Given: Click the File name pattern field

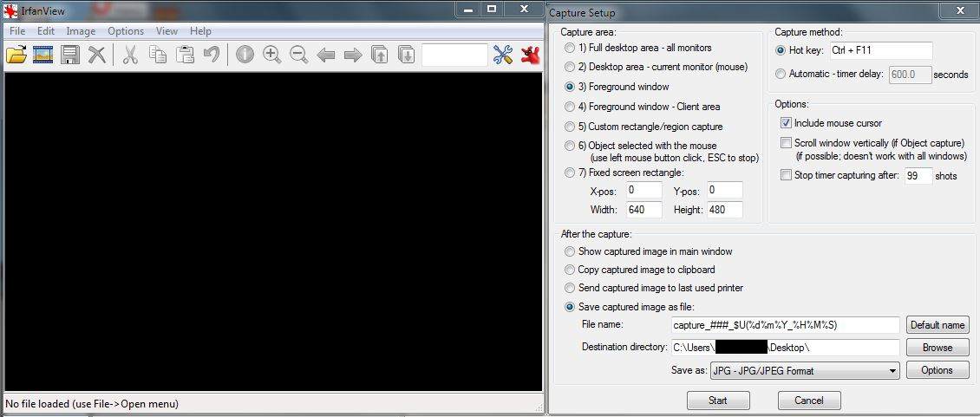Looking at the screenshot, I should tap(785, 325).
